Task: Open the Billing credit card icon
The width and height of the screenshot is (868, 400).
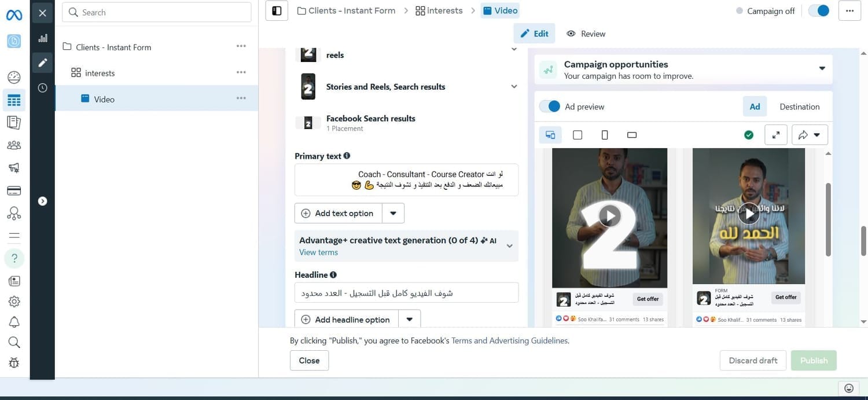Action: (x=14, y=190)
